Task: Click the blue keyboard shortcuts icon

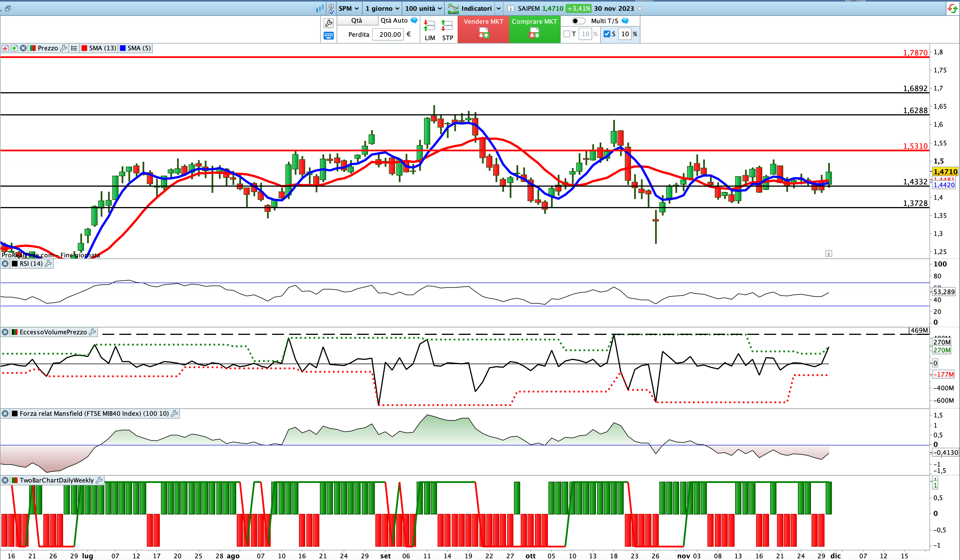Action: [x=328, y=35]
